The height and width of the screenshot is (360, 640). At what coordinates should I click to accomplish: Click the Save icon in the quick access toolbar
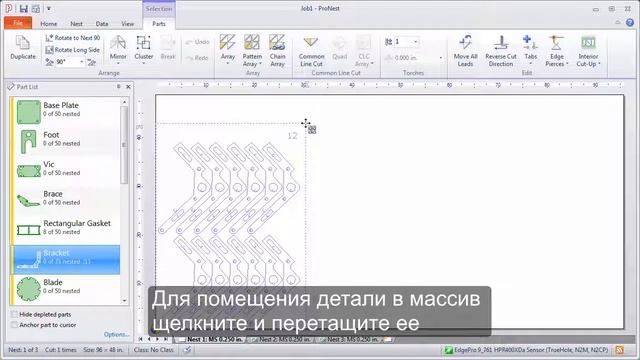[24, 9]
